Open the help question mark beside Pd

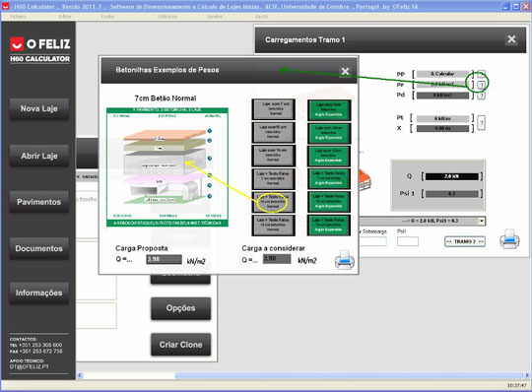(x=482, y=96)
